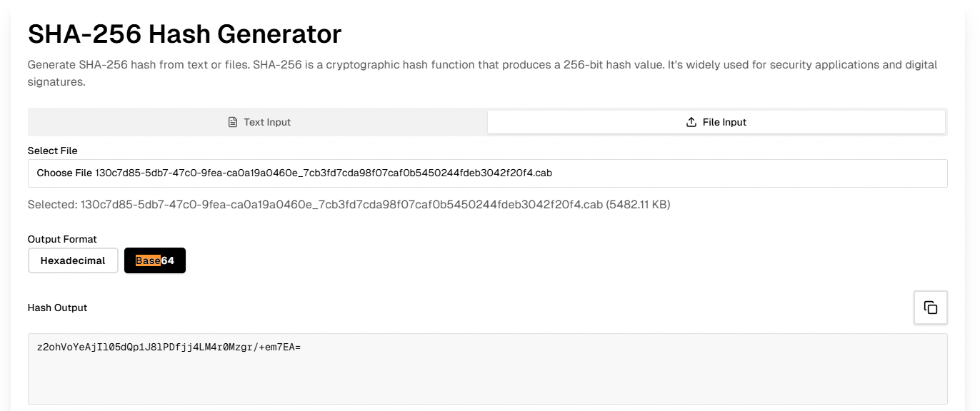
Task: Click the SHA-256 Hash Generator title
Action: click(x=184, y=34)
